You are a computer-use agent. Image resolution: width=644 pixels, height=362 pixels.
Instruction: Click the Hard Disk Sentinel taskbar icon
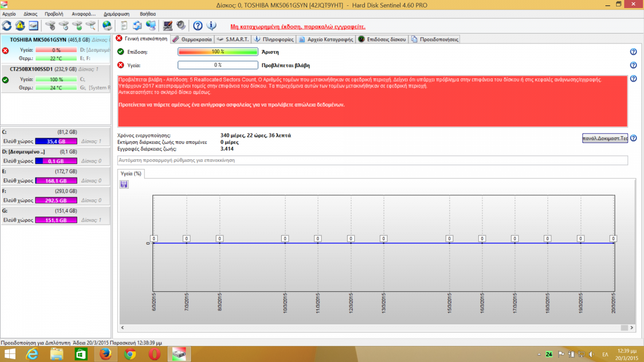point(179,354)
